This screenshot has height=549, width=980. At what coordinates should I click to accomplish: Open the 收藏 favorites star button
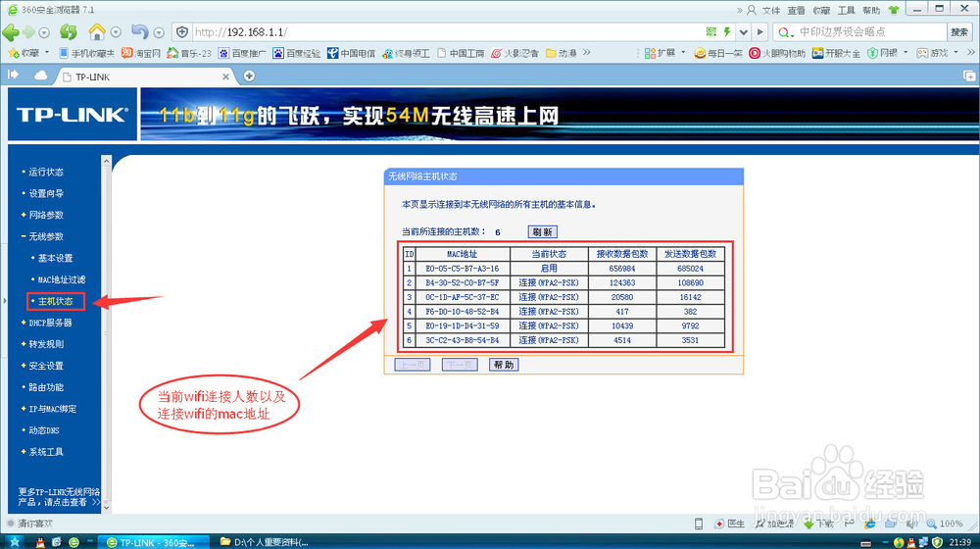(24, 53)
